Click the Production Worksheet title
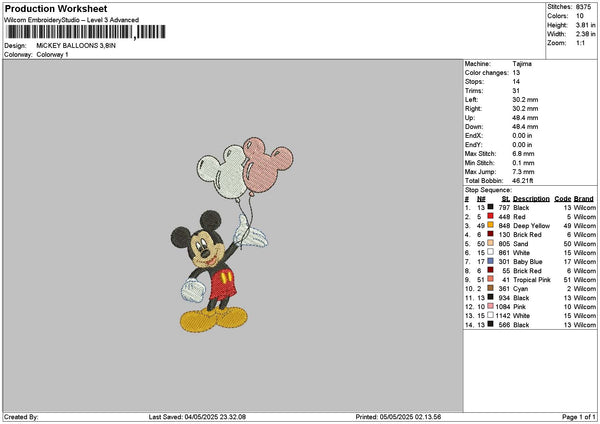600x424 pixels. (56, 8)
